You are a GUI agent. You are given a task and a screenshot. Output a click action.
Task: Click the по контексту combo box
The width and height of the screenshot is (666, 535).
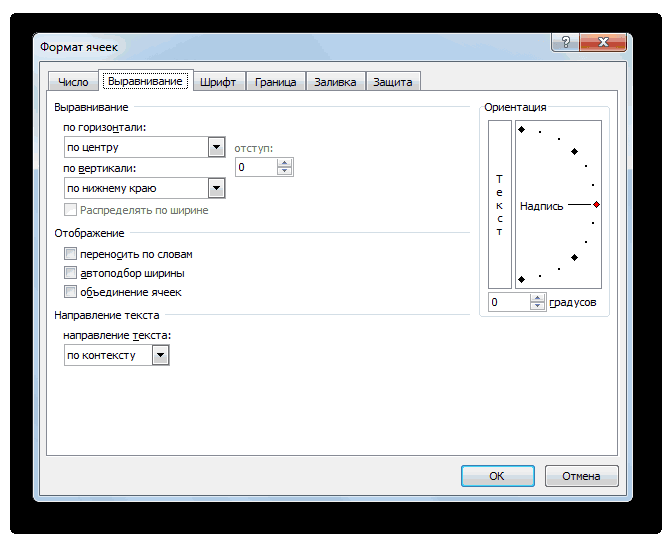tap(117, 355)
